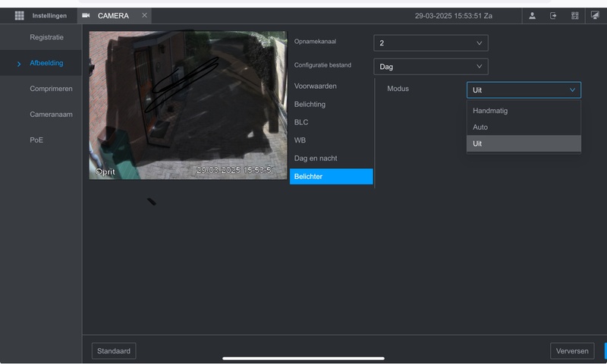The width and height of the screenshot is (607, 364).
Task: Click the logout icon in top bar
Action: 553,15
